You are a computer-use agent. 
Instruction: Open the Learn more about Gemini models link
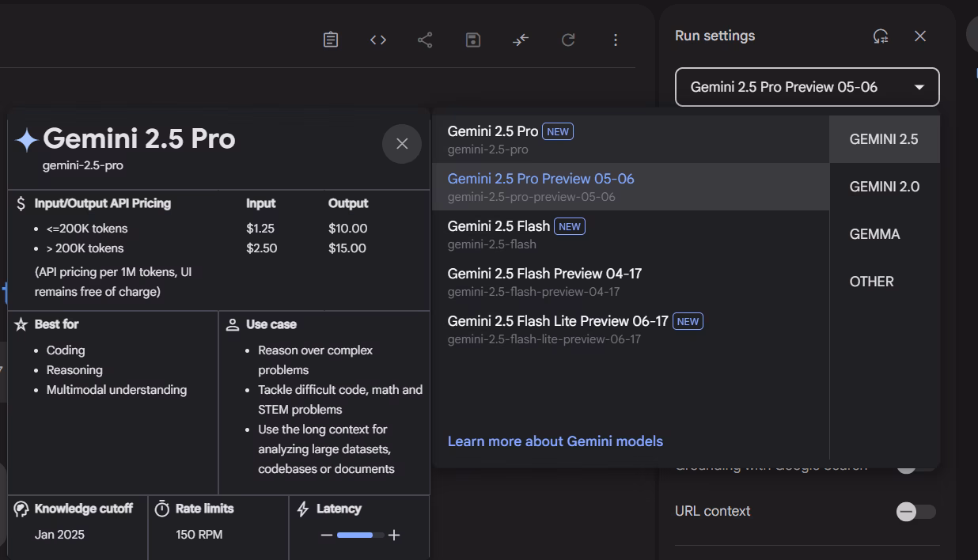click(x=555, y=441)
